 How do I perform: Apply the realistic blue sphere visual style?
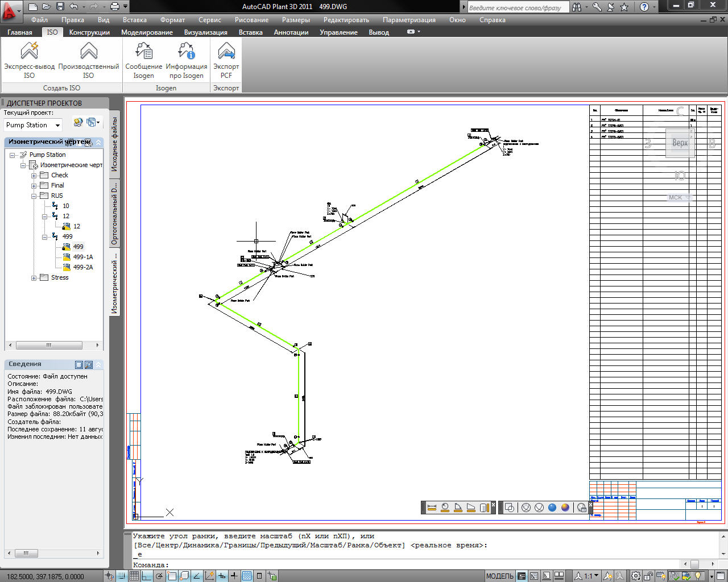pos(552,508)
